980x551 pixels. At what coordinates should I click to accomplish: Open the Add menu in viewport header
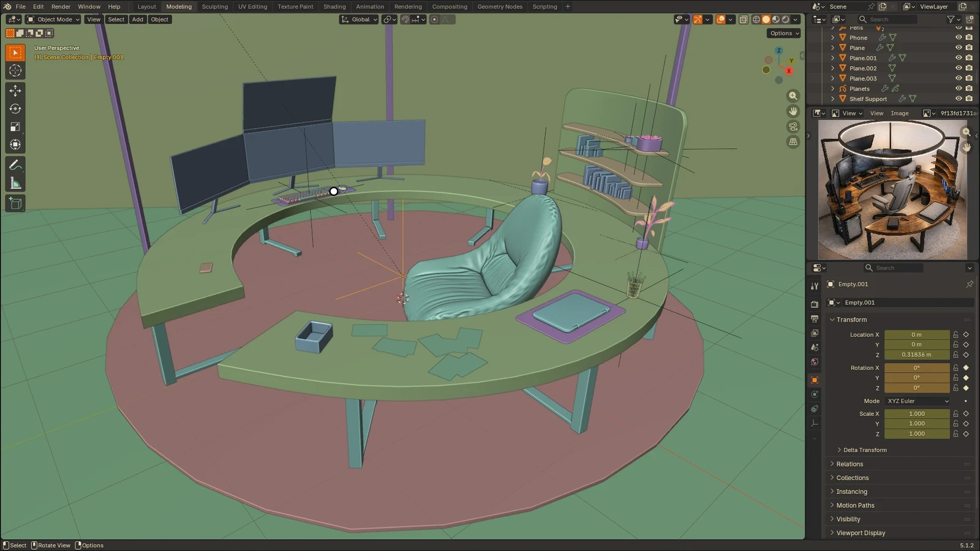point(138,20)
